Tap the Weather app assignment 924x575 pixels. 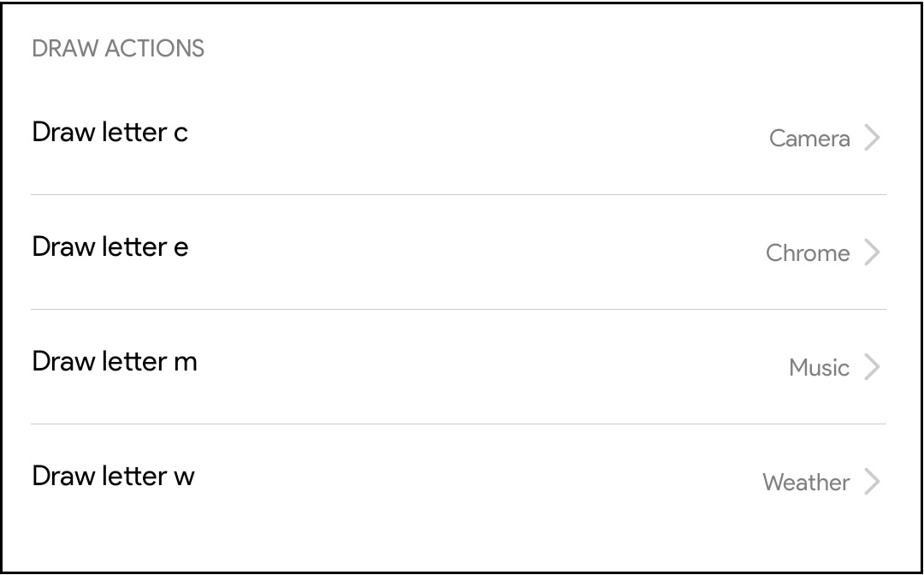pos(806,483)
